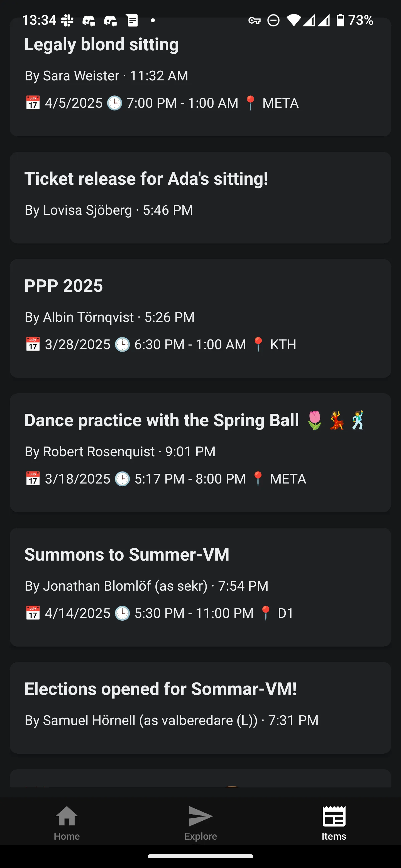Switch to the Explore tab label
Screen dimensions: 401x868
click(x=200, y=836)
